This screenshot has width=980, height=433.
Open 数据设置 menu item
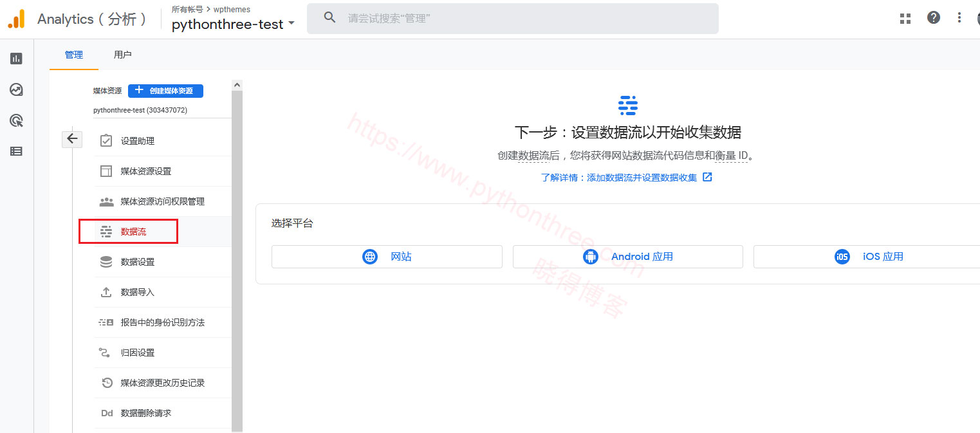point(163,262)
